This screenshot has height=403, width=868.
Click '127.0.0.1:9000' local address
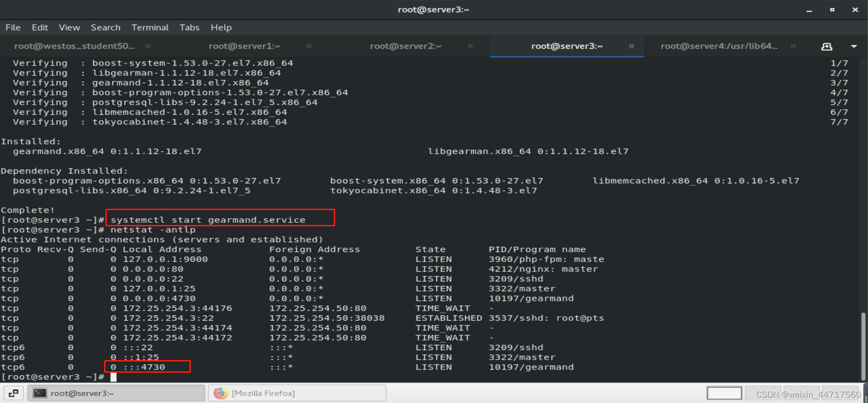[165, 259]
